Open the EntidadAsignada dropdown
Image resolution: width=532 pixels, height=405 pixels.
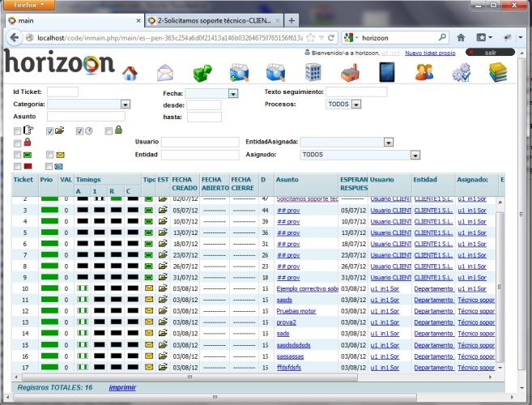(389, 143)
